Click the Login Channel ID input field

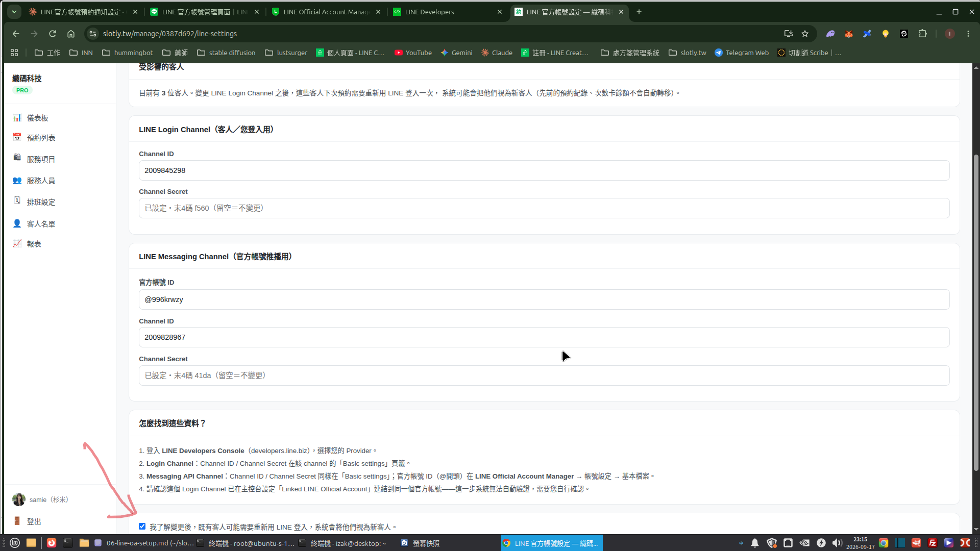(544, 170)
